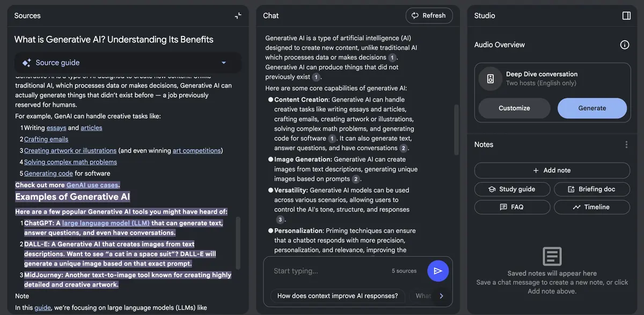Expand the Source guide dropdown
This screenshot has height=315, width=644.
pos(223,63)
